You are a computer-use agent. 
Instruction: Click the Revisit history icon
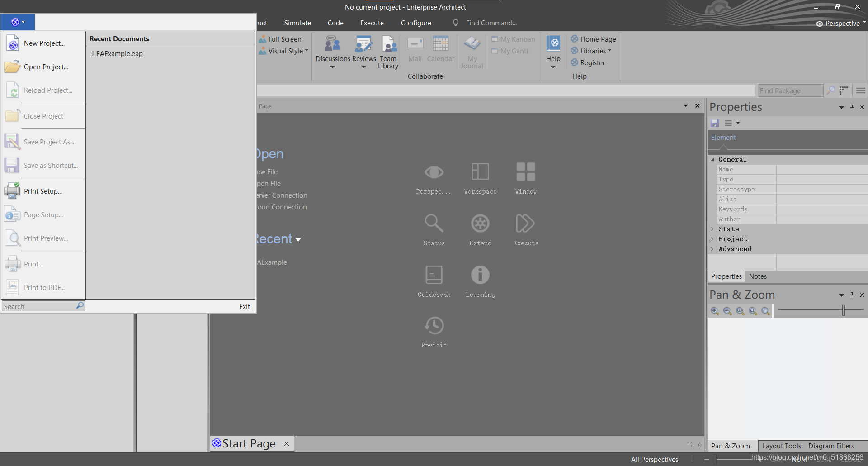tap(434, 325)
